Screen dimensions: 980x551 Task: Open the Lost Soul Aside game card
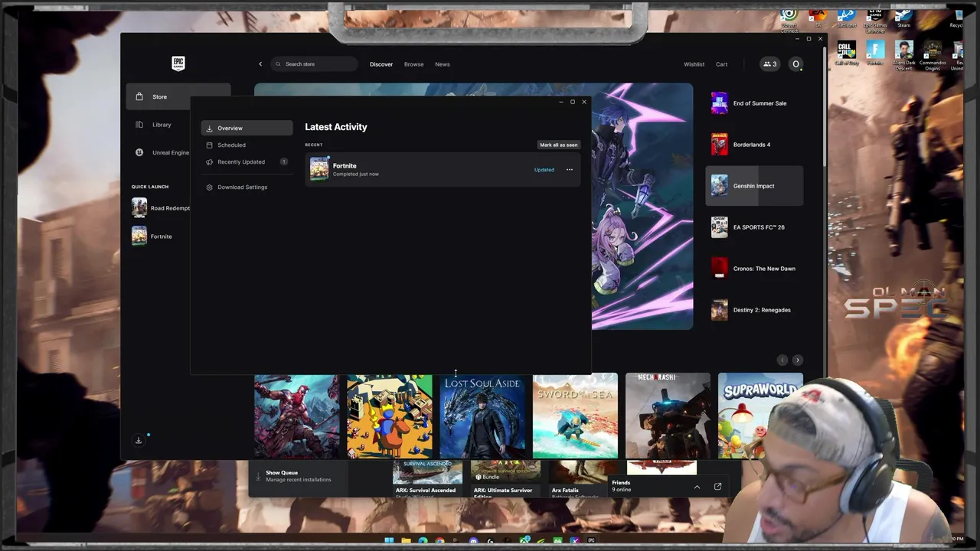[x=482, y=416]
